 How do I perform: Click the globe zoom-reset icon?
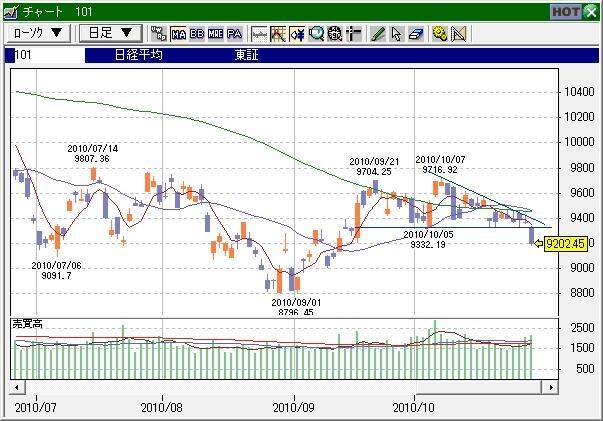(335, 33)
